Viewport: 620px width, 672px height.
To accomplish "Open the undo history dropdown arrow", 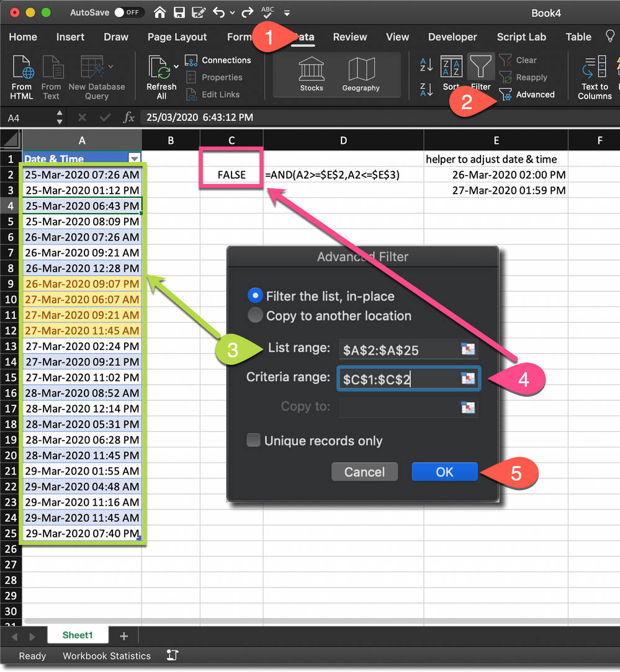I will pos(232,13).
